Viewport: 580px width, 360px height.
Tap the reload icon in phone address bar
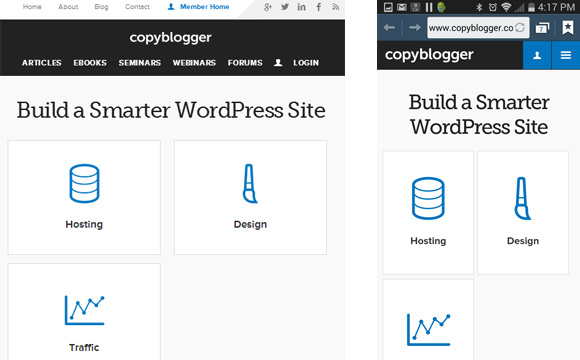coord(520,27)
